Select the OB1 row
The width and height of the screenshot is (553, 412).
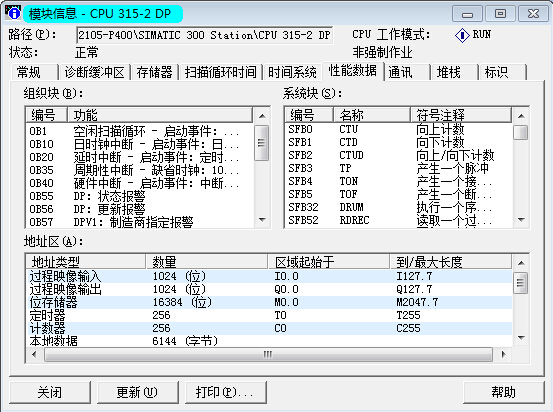(140, 131)
